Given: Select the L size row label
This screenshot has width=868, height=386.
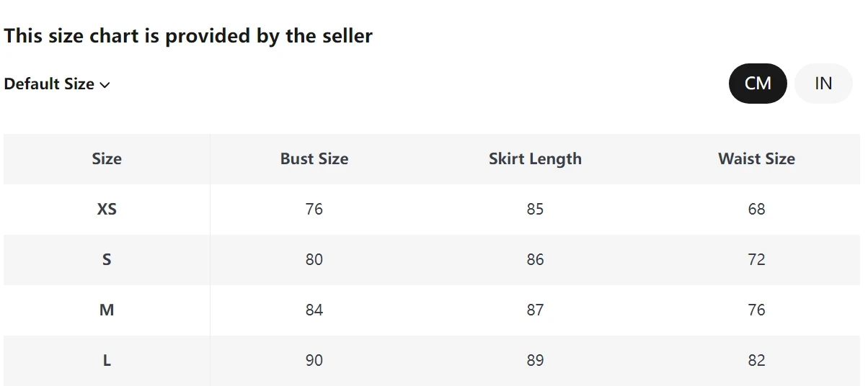Looking at the screenshot, I should (107, 361).
